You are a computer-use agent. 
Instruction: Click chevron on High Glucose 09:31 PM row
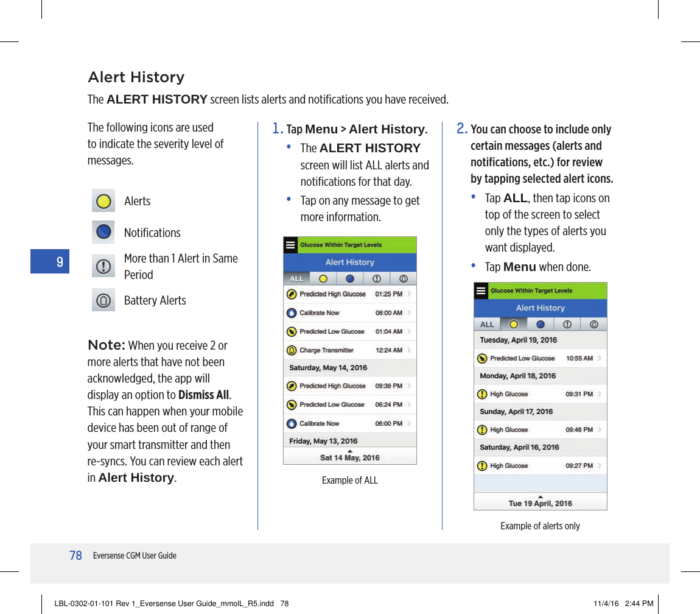pos(600,394)
